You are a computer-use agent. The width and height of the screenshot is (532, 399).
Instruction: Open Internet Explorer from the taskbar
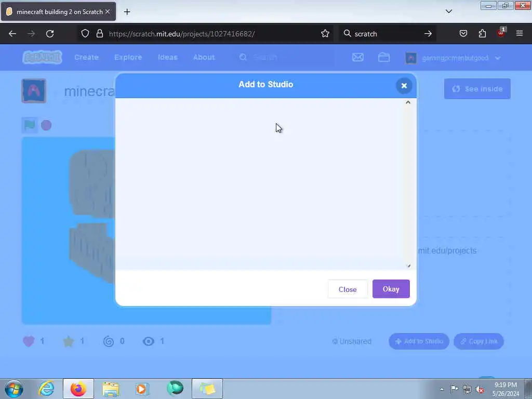click(x=46, y=389)
